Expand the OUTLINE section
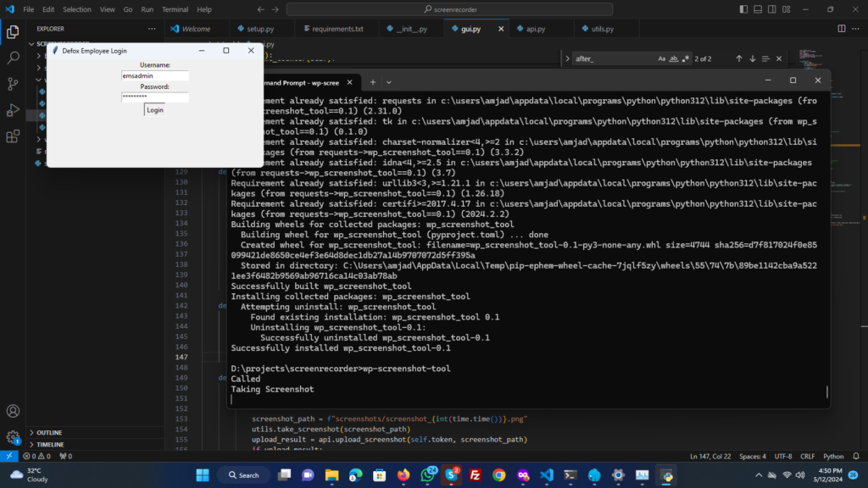Viewport: 868px width, 488px height. [49, 432]
